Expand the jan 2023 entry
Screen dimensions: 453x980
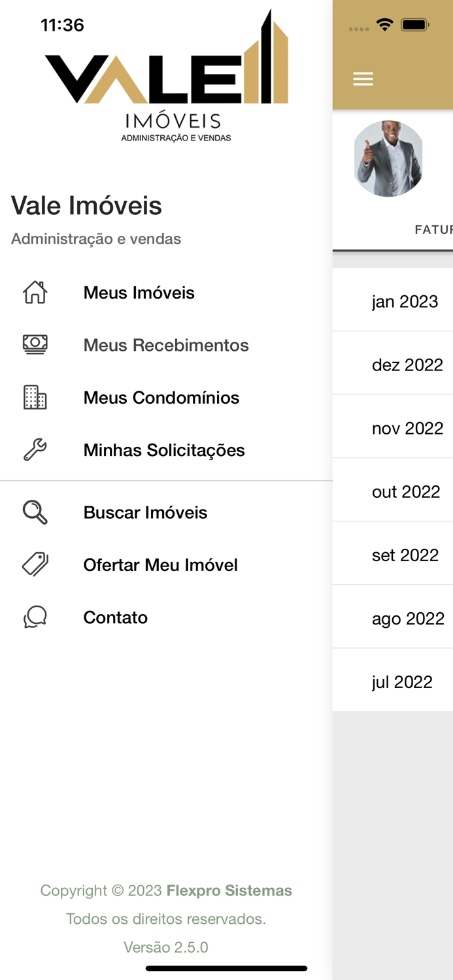point(405,301)
